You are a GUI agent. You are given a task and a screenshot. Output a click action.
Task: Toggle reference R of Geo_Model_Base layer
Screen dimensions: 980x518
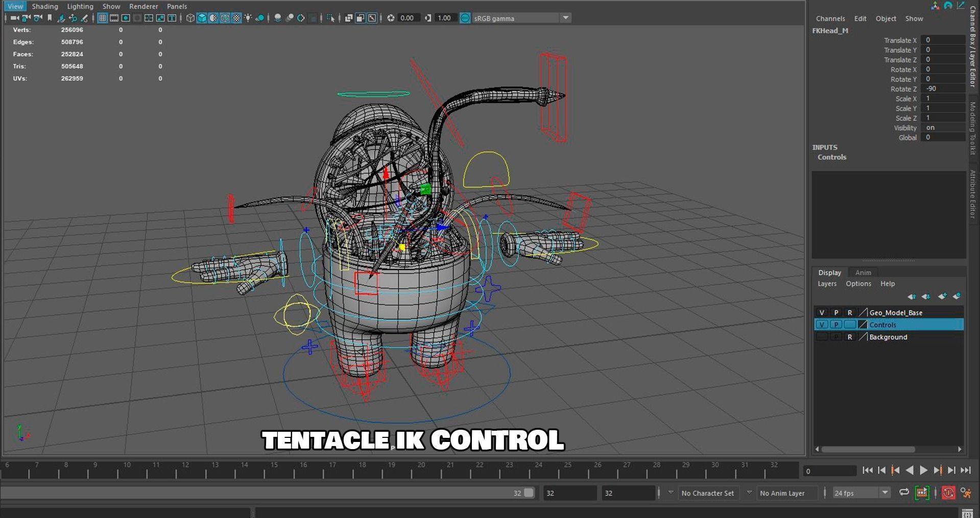click(x=850, y=312)
